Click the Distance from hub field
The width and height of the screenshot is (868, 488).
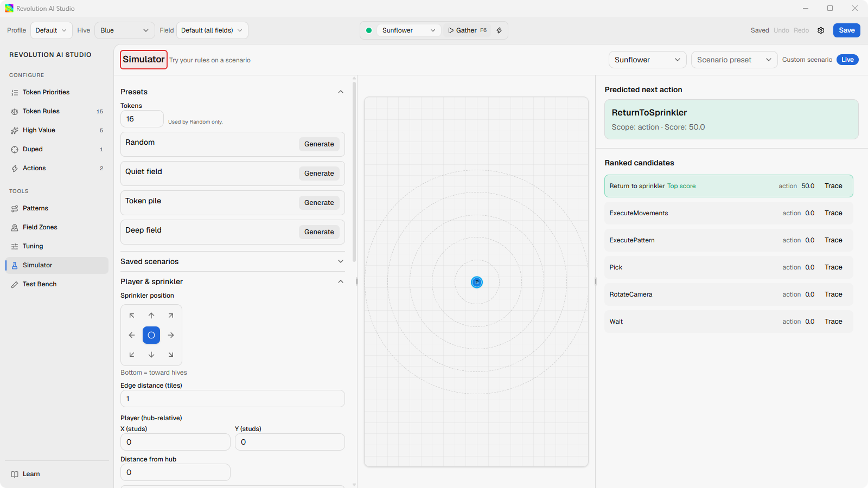coord(175,472)
